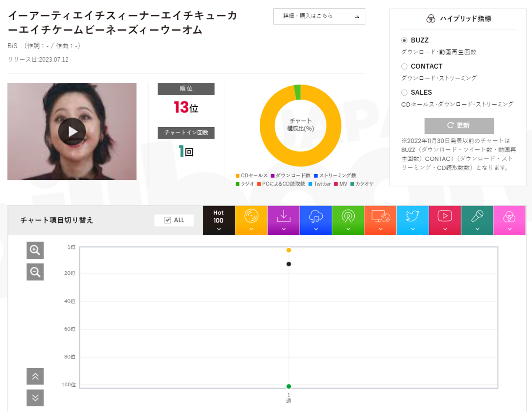Click the 13位 rank value
Viewport: 532px width, 412px height.
186,107
